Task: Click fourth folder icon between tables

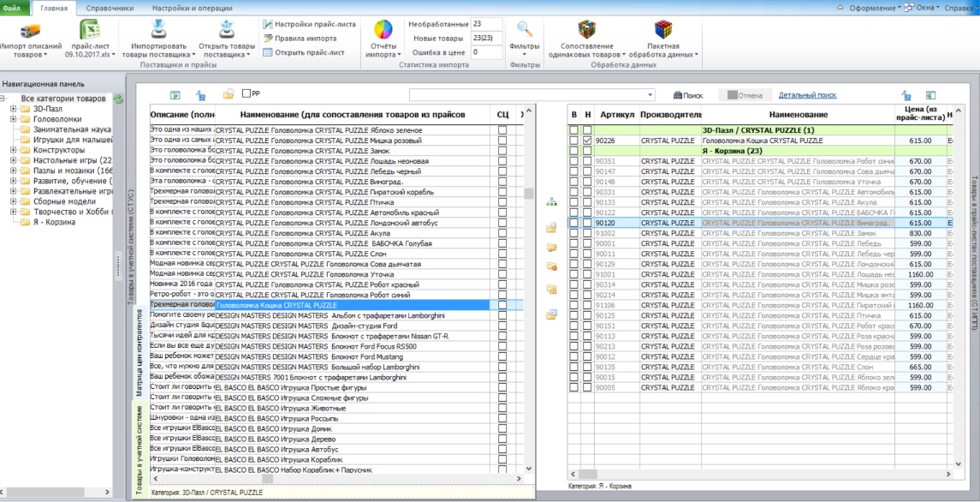Action: [551, 289]
